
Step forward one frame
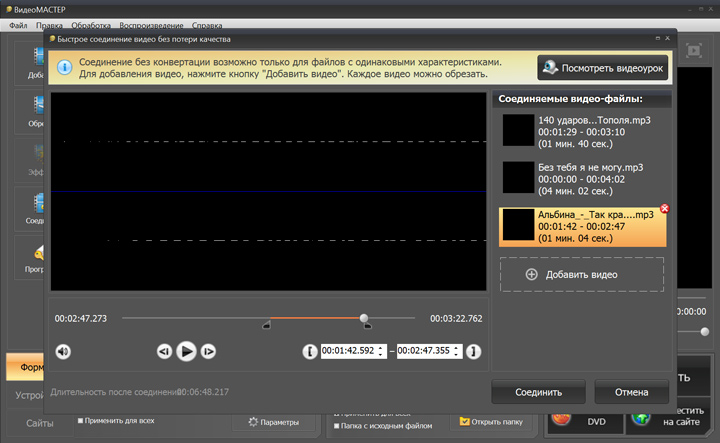(208, 352)
